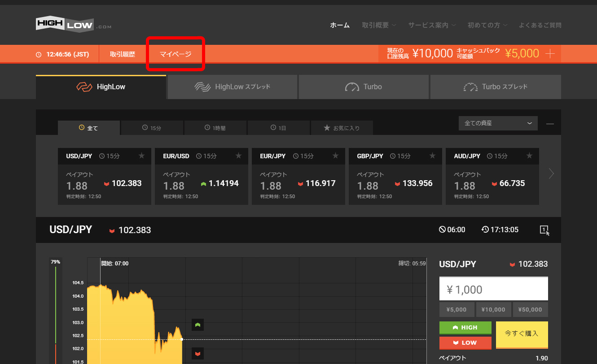
Task: Filter options by 15分 tab
Action: pyautogui.click(x=152, y=128)
